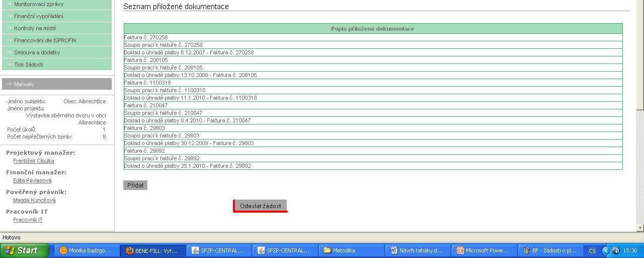Select row Soupis prací k faktuře č. 1100318
Screen dimensions: 644x258
[373, 90]
